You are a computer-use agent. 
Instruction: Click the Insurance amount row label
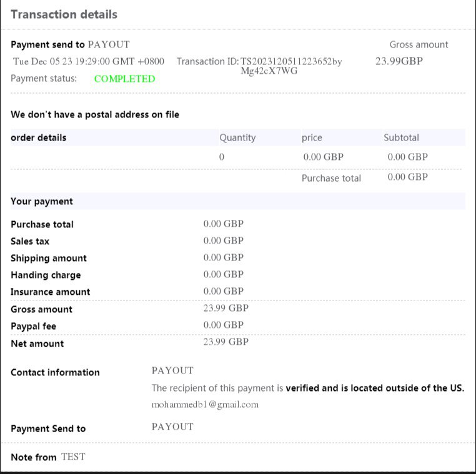point(50,292)
